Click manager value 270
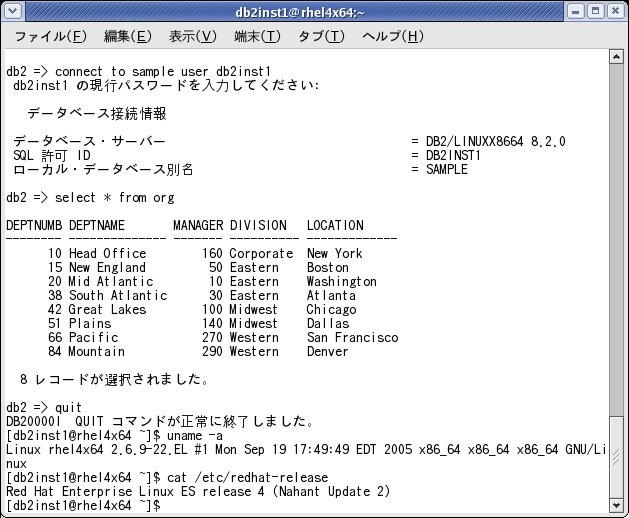 point(212,337)
